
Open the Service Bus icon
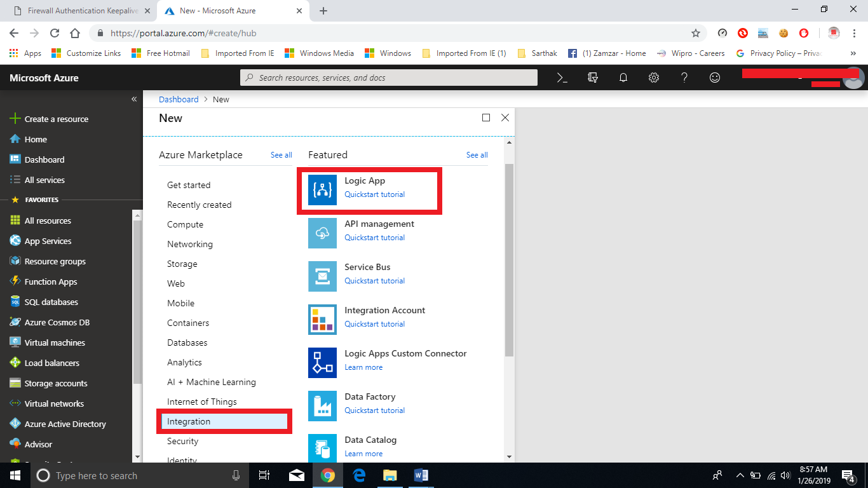pos(322,276)
